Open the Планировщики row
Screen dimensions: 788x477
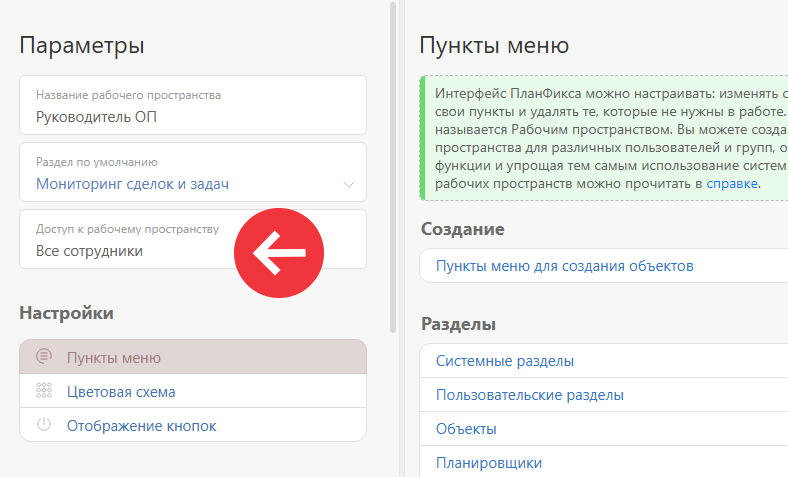tap(604, 461)
